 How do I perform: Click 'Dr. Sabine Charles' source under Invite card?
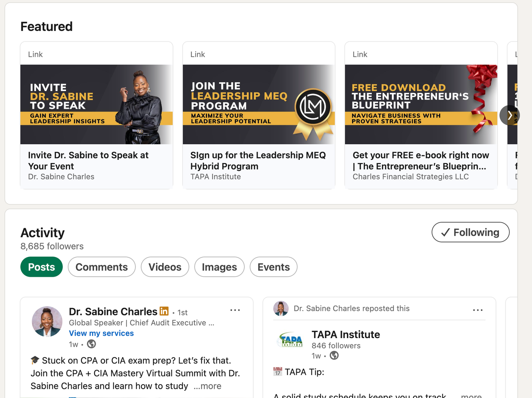(x=61, y=176)
